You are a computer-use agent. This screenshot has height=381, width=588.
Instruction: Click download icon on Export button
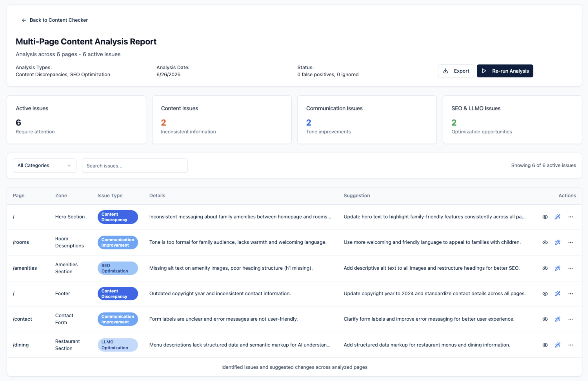point(445,71)
